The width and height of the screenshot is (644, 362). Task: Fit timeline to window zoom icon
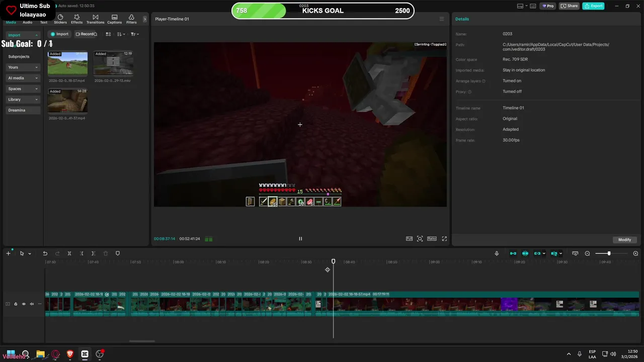(575, 253)
